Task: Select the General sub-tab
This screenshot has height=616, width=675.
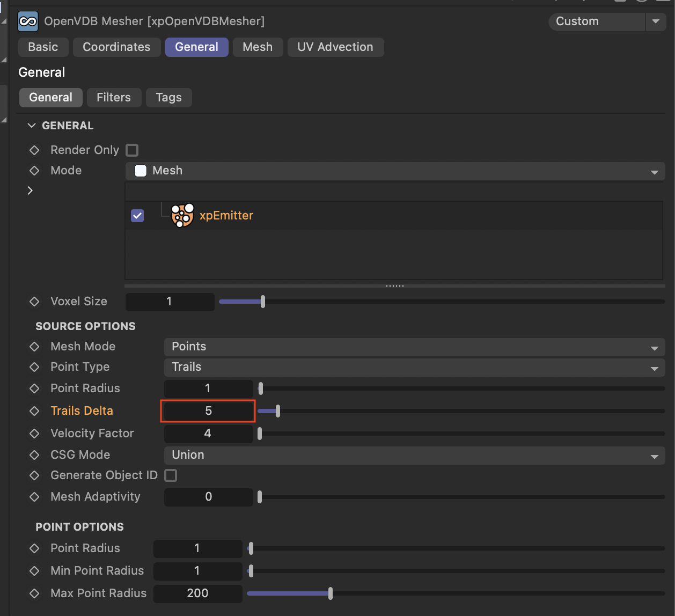Action: (x=51, y=98)
